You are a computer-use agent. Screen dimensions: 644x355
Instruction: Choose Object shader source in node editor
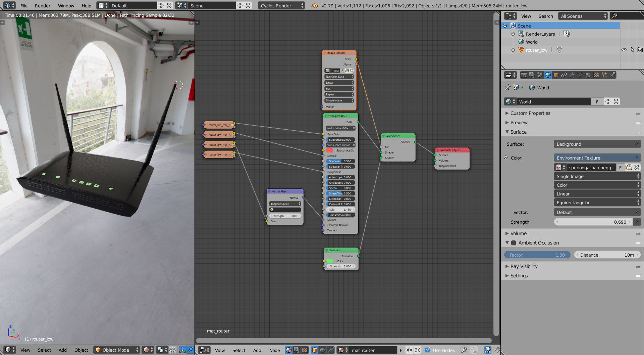(315, 350)
